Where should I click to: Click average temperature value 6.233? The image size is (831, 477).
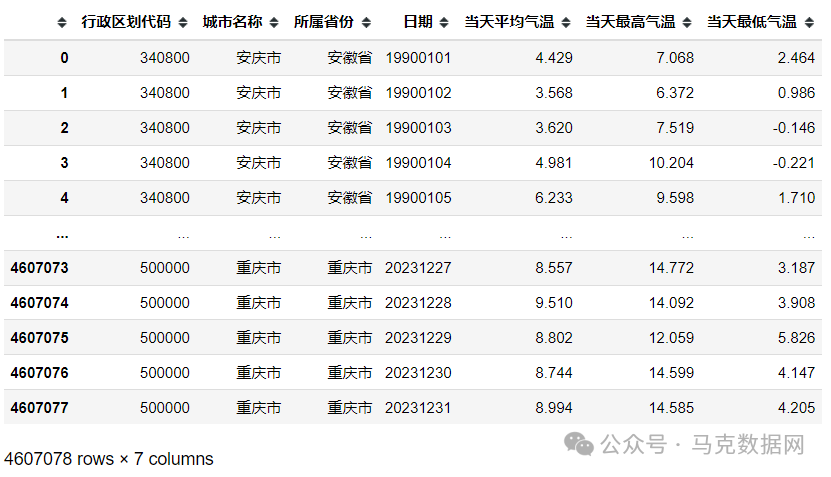pyautogui.click(x=554, y=198)
